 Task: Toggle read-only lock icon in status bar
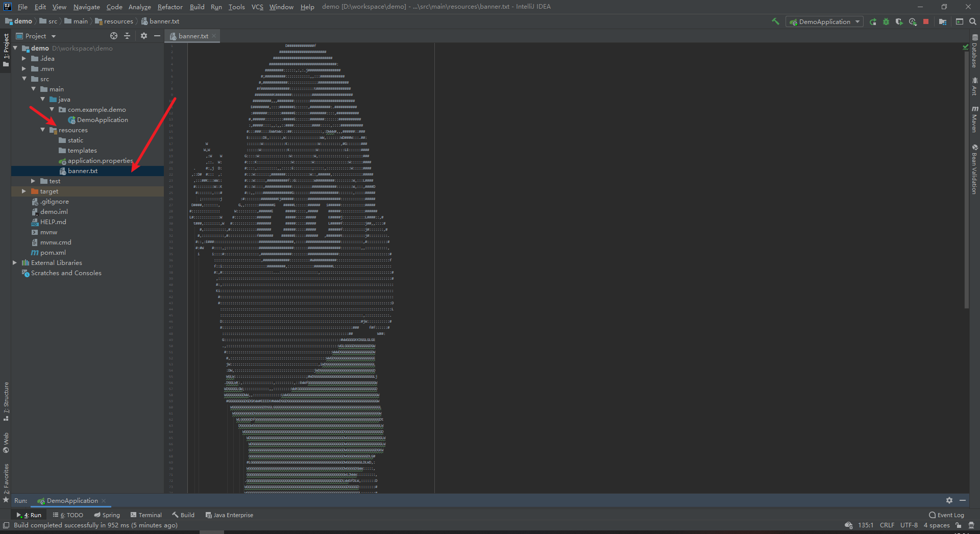pos(959,525)
